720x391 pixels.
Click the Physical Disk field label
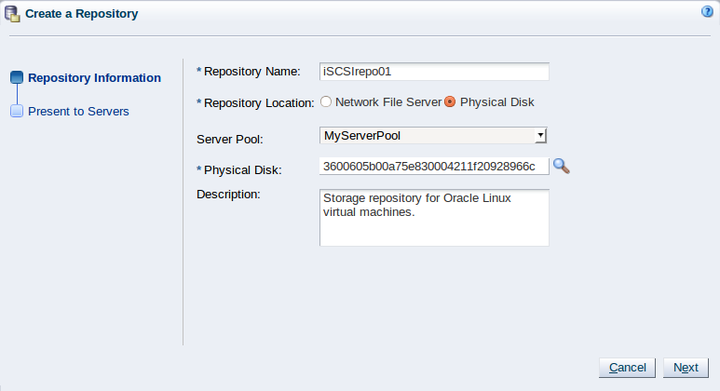pyautogui.click(x=242, y=170)
